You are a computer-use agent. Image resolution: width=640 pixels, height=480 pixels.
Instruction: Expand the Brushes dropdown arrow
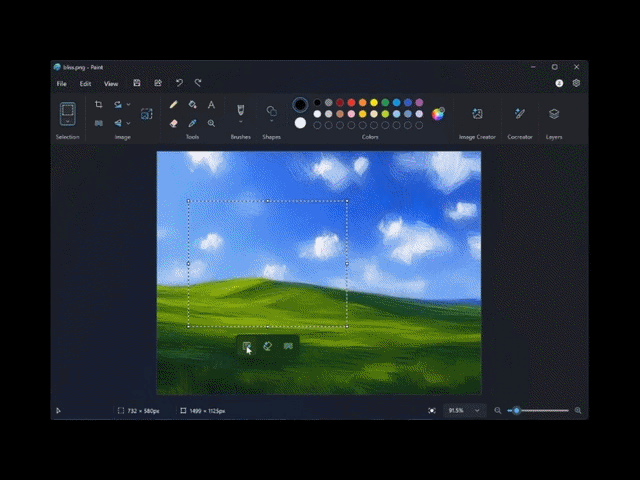click(x=240, y=122)
